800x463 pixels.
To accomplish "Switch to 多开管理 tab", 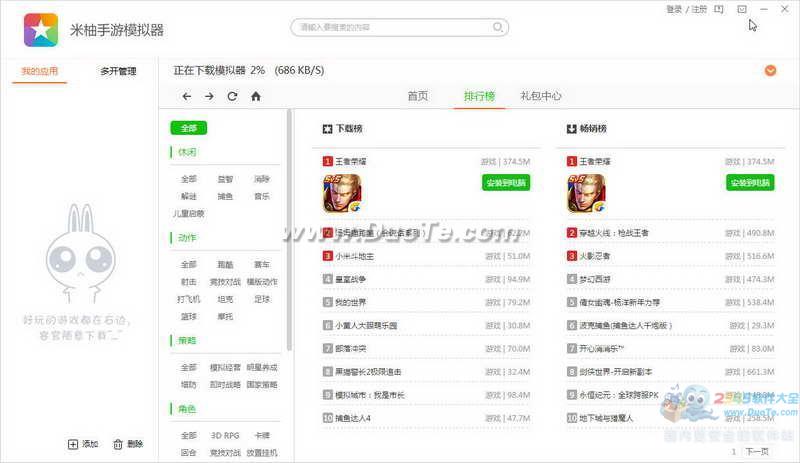I will pyautogui.click(x=118, y=71).
